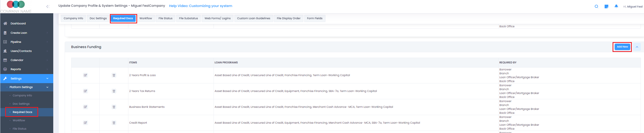The width and height of the screenshot is (644, 133).
Task: Open the File Substatus tab
Action: [x=189, y=18]
